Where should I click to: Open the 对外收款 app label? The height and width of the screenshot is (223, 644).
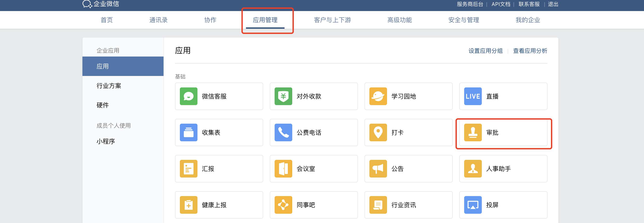[309, 96]
